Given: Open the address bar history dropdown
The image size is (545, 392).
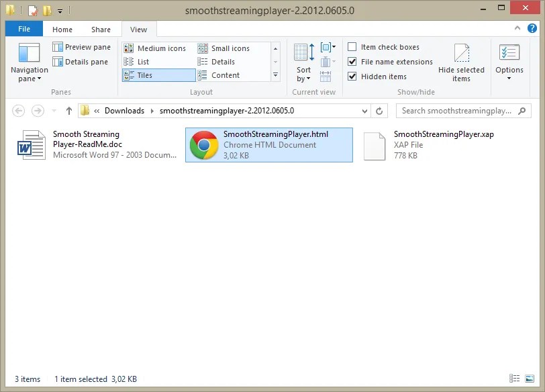Looking at the screenshot, I should tap(364, 111).
